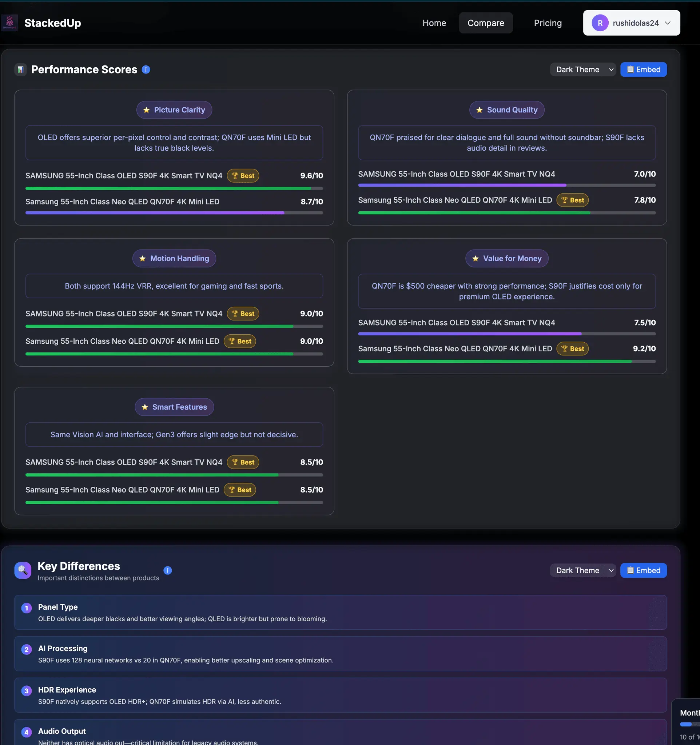Click the Best badge for QN70F Smart Features
This screenshot has width=700, height=745.
(240, 490)
